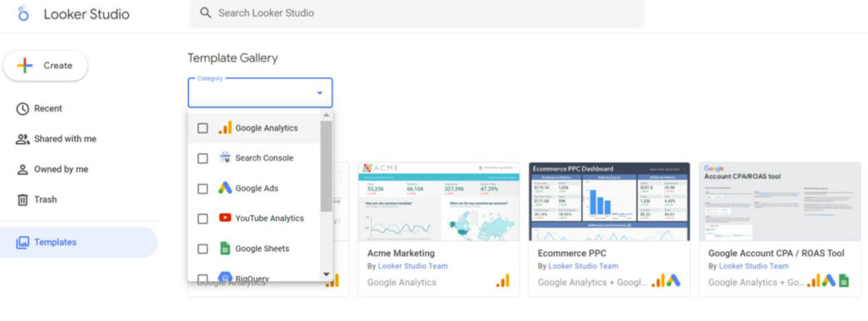Click the Looker Studio title text
Viewport: 868px width, 321px height.
coord(86,14)
